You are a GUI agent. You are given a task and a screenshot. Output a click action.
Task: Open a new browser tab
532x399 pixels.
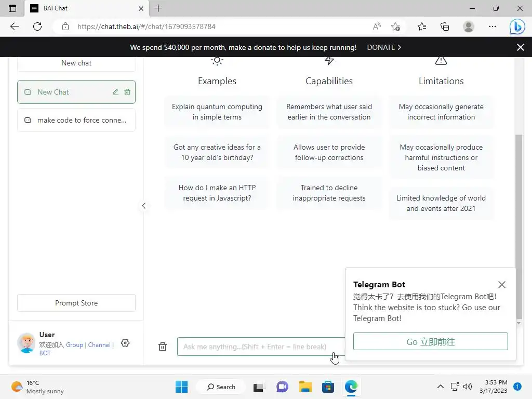[x=158, y=8]
